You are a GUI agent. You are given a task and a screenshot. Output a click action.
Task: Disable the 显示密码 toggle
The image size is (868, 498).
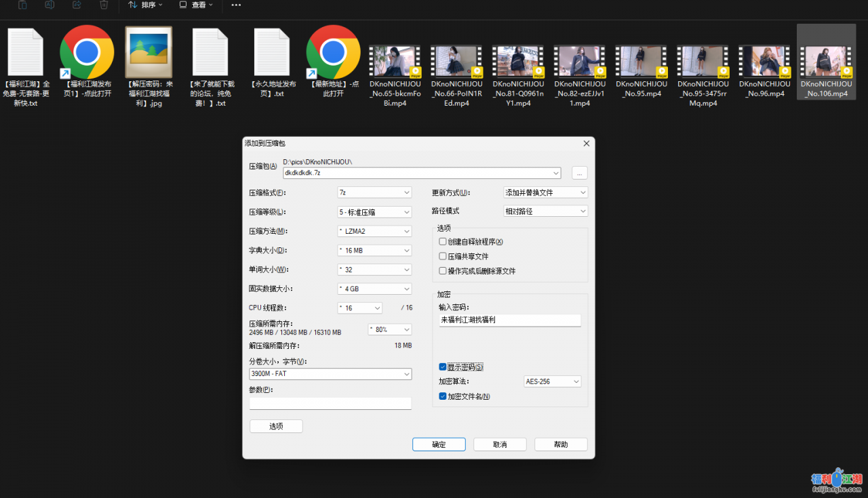(443, 367)
